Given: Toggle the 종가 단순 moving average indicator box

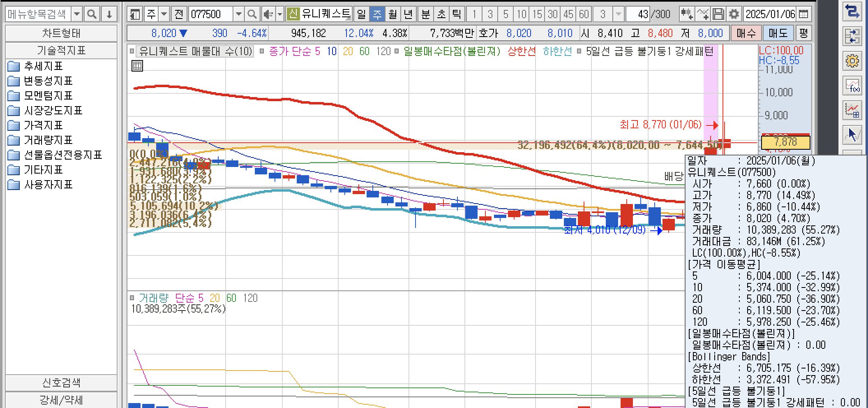Looking at the screenshot, I should tap(262, 51).
